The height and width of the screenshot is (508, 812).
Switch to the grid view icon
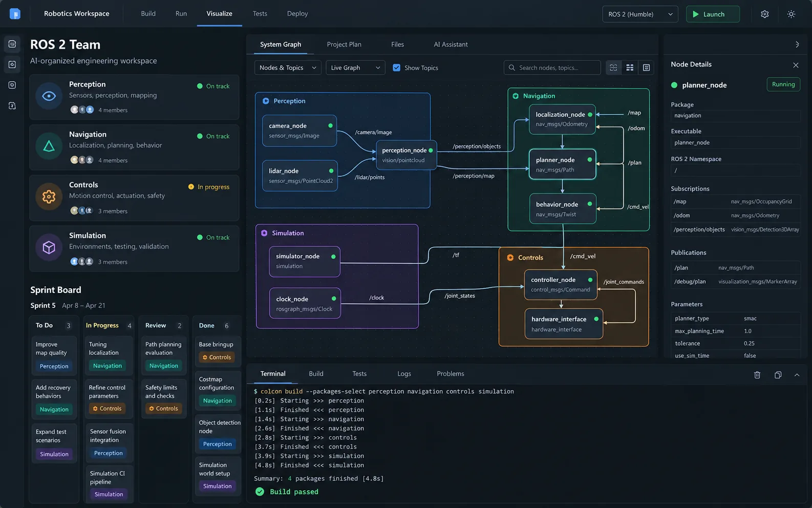point(630,68)
